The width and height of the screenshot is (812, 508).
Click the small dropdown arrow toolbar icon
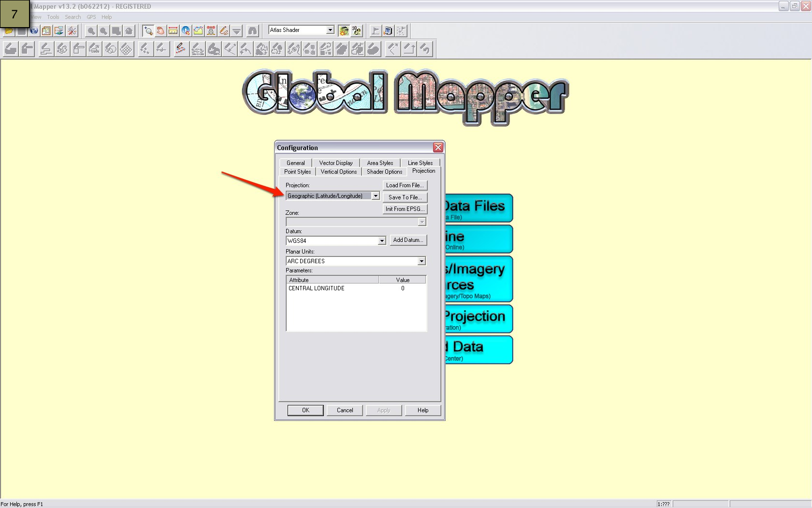pyautogui.click(x=236, y=30)
